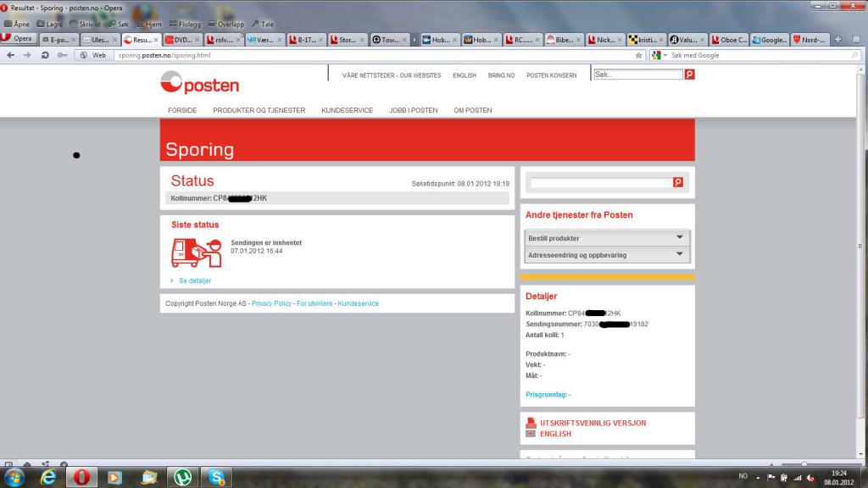Open the Kundeservice menu item
This screenshot has width=868, height=488.
[x=347, y=110]
